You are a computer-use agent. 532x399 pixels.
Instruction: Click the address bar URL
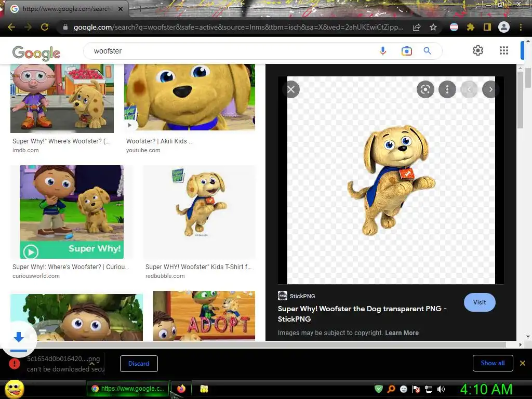(x=238, y=27)
